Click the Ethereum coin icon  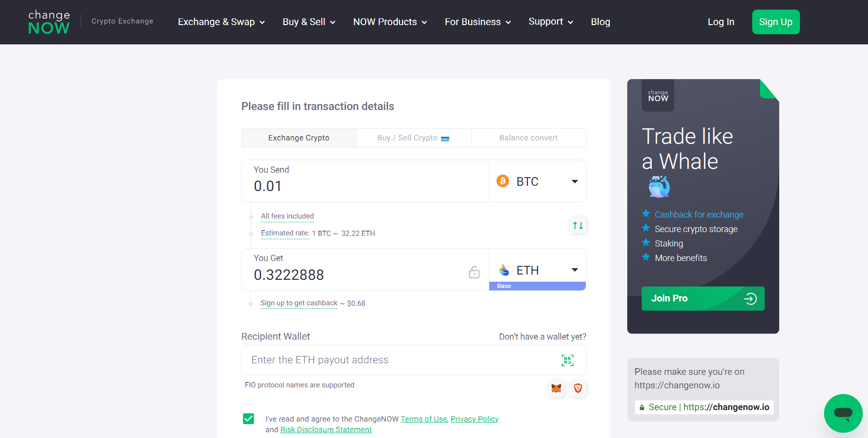tap(504, 270)
